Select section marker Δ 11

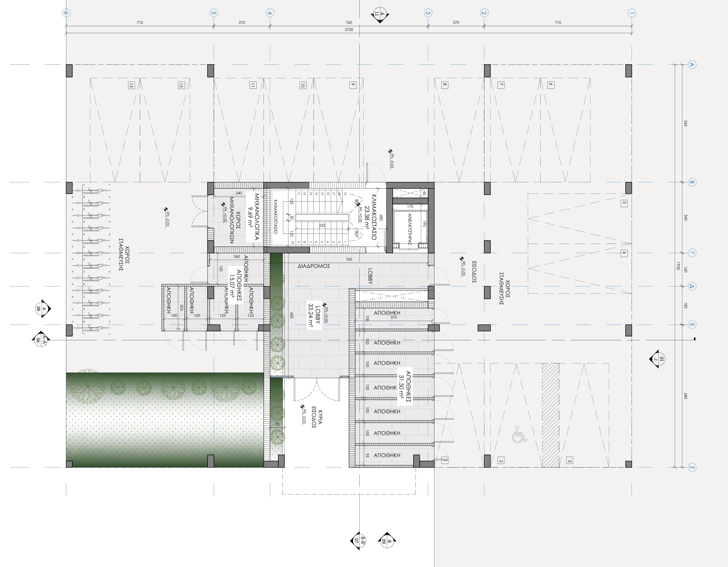click(x=380, y=14)
